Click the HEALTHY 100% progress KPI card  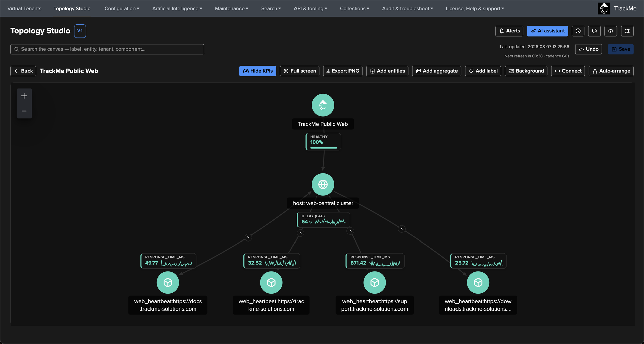[x=323, y=142]
